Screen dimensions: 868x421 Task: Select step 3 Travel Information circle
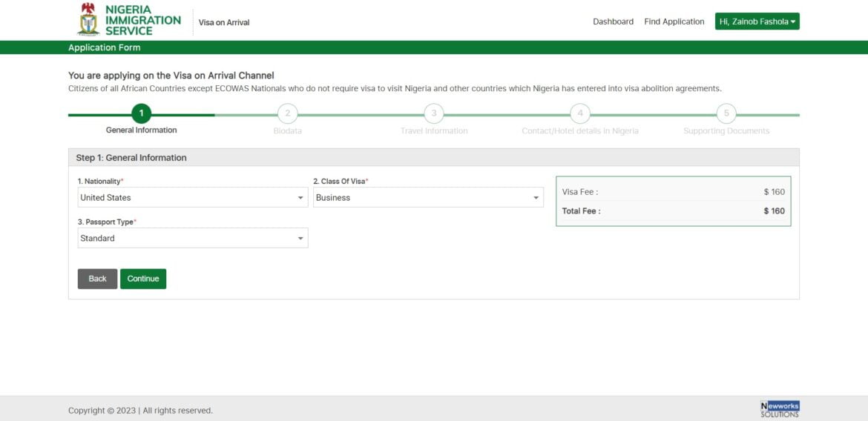pyautogui.click(x=434, y=114)
